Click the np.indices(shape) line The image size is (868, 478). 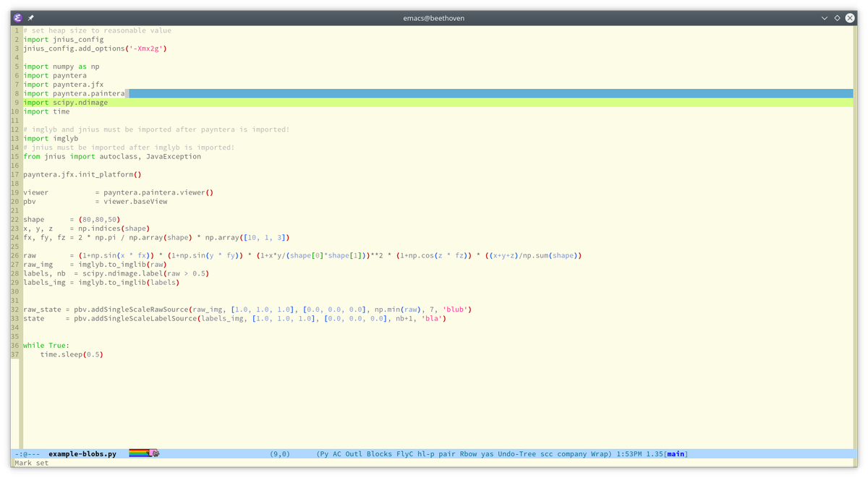click(x=87, y=229)
